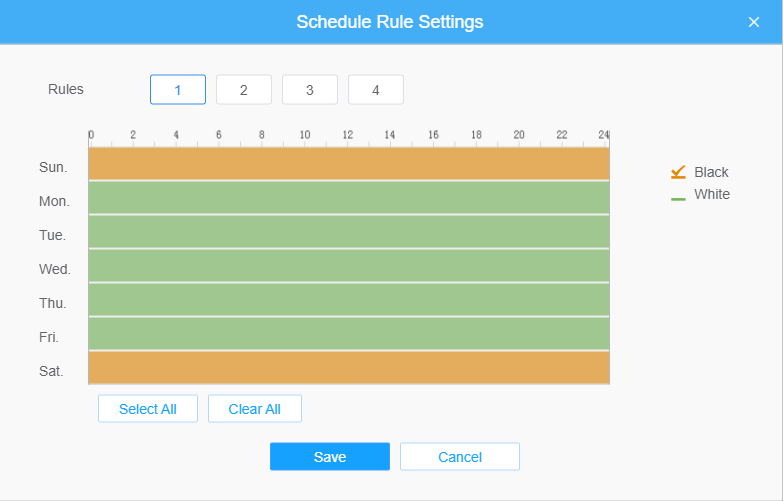The height and width of the screenshot is (501, 783).
Task: Click the Monday schedule bar
Action: point(349,198)
